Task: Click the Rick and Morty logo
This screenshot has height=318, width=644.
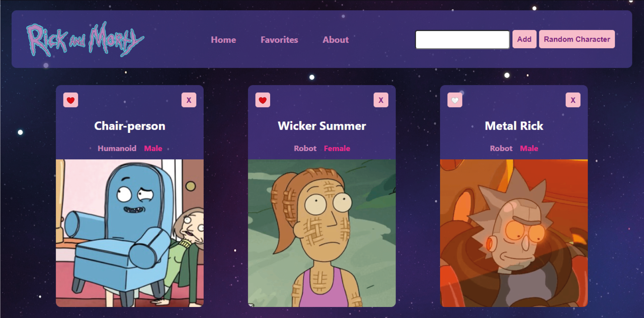Action: click(85, 39)
